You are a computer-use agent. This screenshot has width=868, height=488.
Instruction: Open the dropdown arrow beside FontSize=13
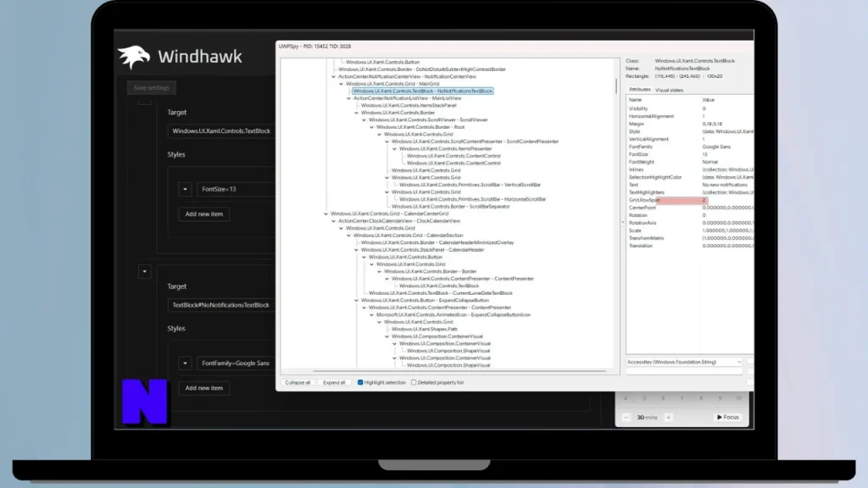pyautogui.click(x=185, y=189)
